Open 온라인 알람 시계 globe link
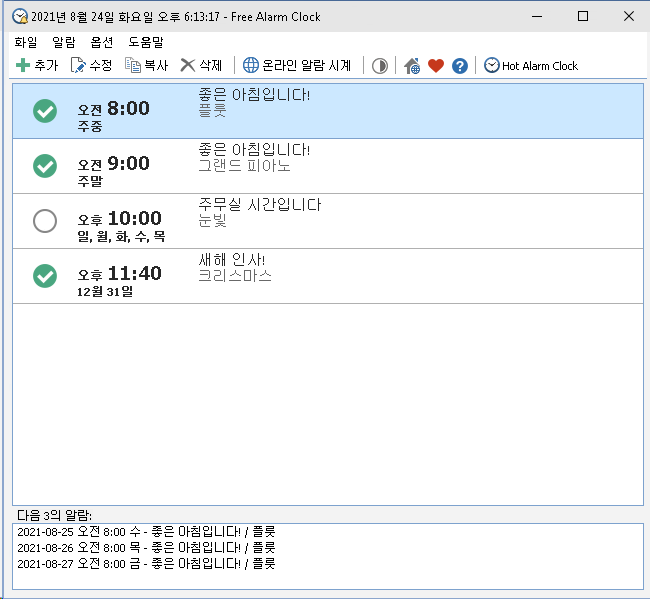Screen dimensions: 650x599 click(x=297, y=65)
